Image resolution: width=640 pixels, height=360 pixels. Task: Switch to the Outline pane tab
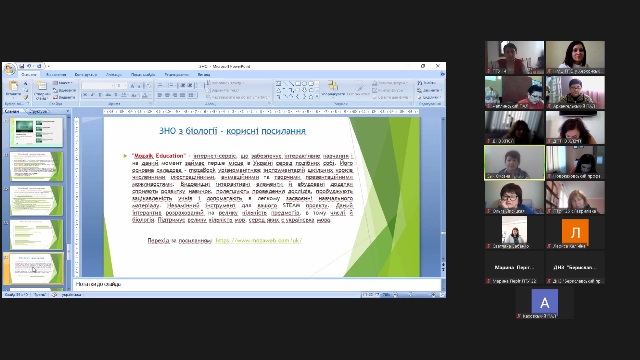(38, 111)
